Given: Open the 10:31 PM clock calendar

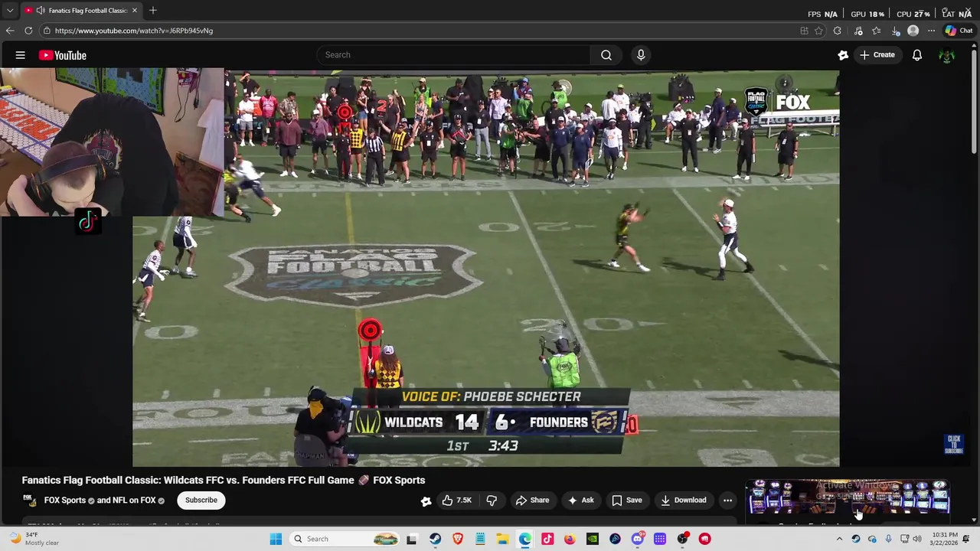Looking at the screenshot, I should (945, 539).
